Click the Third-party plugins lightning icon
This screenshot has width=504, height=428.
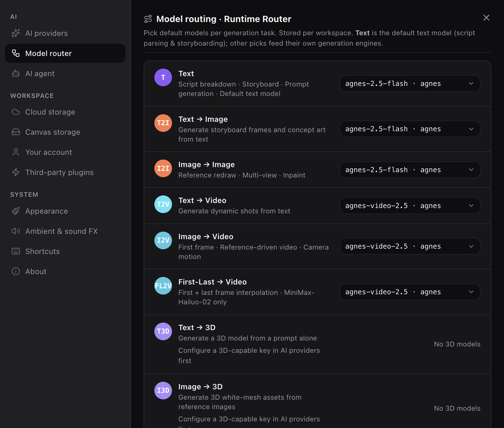(16, 172)
